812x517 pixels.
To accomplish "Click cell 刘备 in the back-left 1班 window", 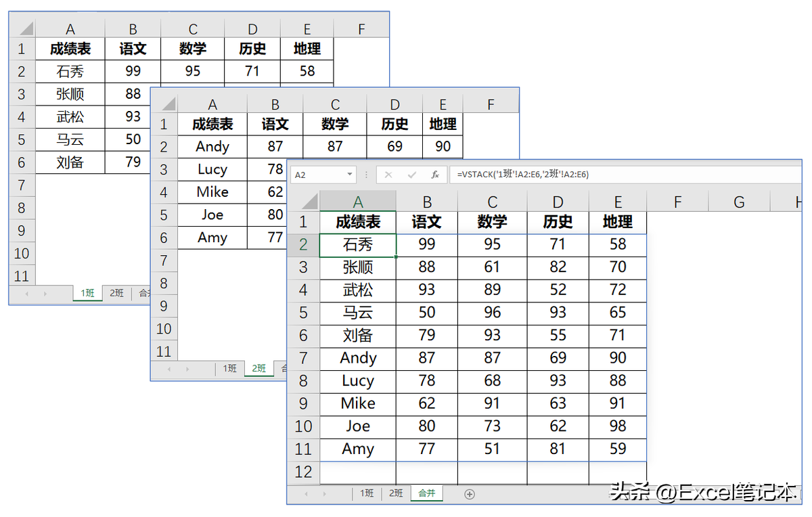I will pos(70,162).
